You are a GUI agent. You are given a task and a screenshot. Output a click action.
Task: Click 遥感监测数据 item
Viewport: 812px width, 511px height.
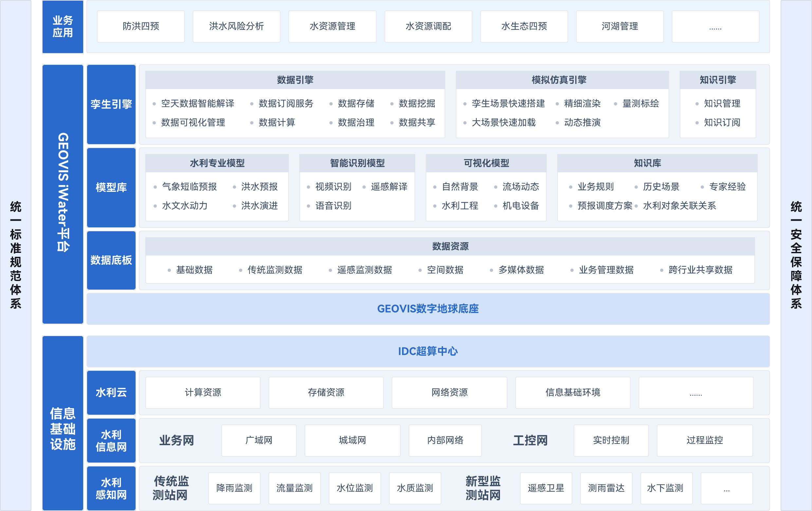[x=364, y=270]
